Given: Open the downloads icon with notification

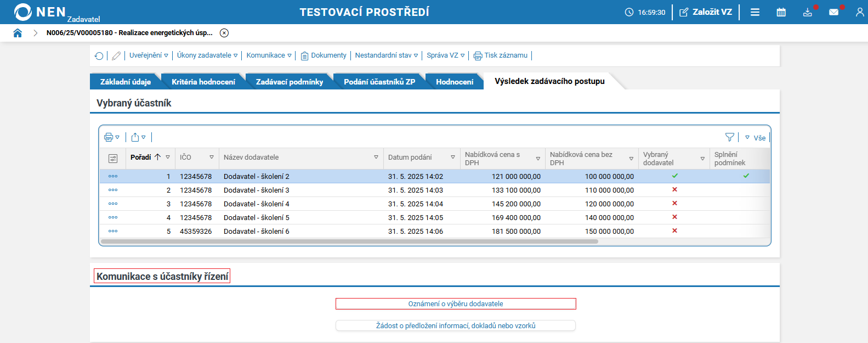Looking at the screenshot, I should [x=807, y=12].
